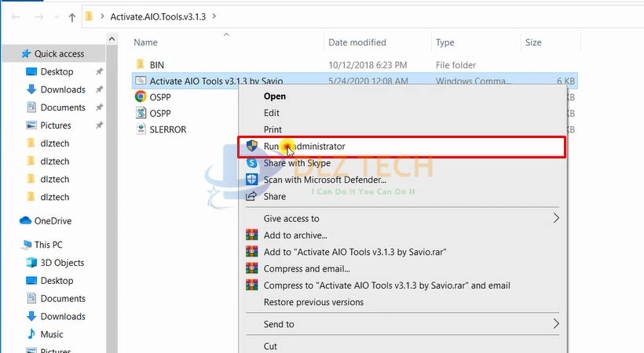Click the Forward navigation arrow
The width and height of the screenshot is (644, 353).
pos(38,16)
